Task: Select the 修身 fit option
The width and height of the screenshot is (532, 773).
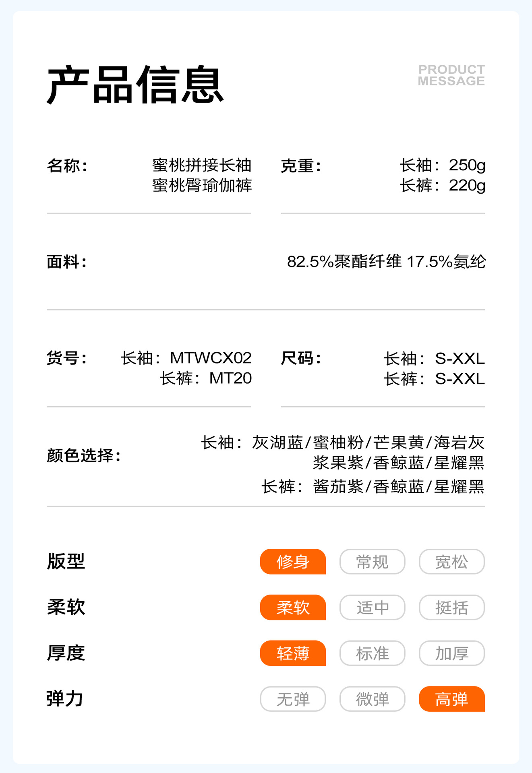Action: (x=293, y=561)
